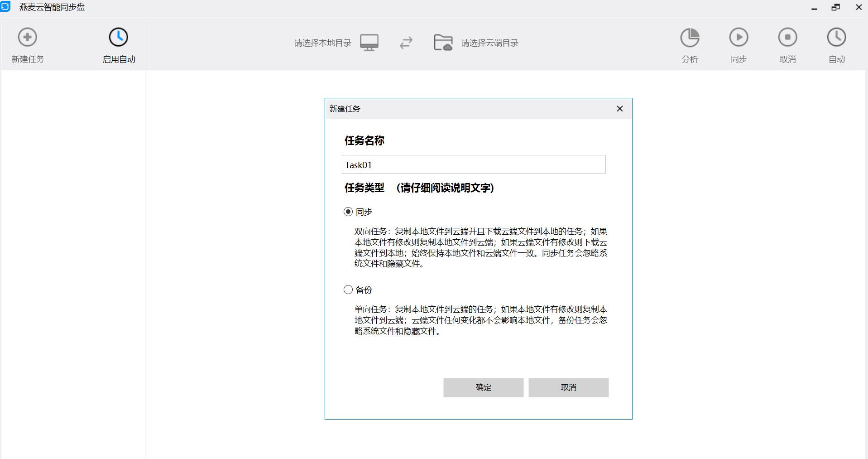This screenshot has width=868, height=459.
Task: Click the Enable Auto clock icon
Action: coord(119,37)
